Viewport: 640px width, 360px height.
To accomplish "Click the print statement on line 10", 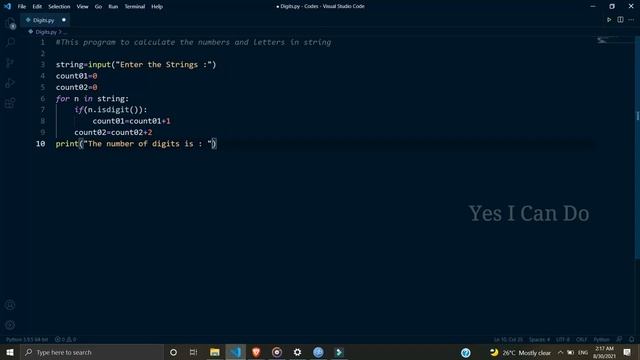I will click(136, 144).
